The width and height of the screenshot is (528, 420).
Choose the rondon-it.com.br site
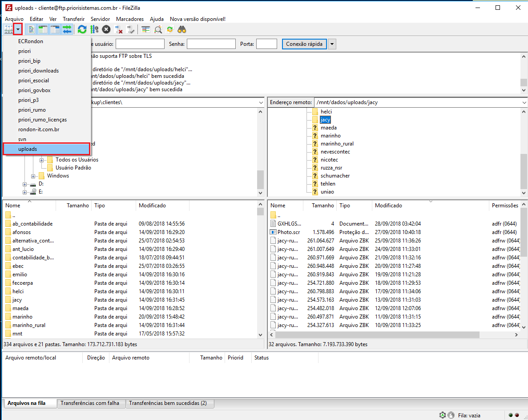[x=46, y=129]
